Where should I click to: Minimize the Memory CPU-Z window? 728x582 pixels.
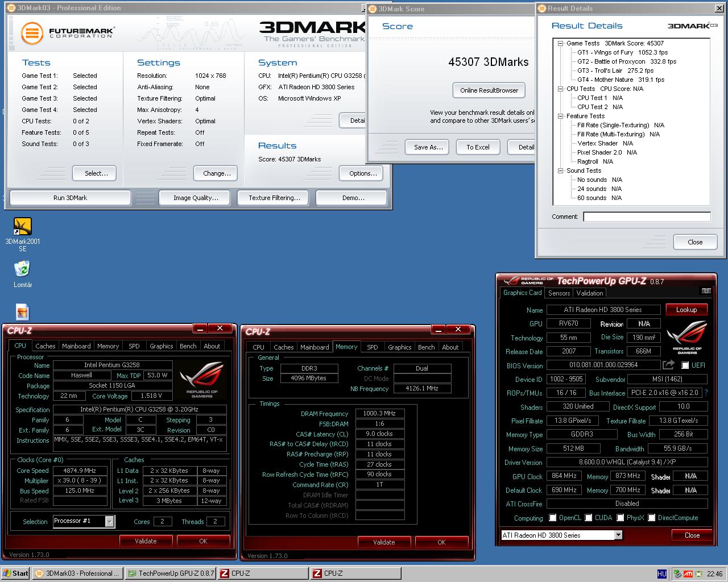click(x=438, y=330)
